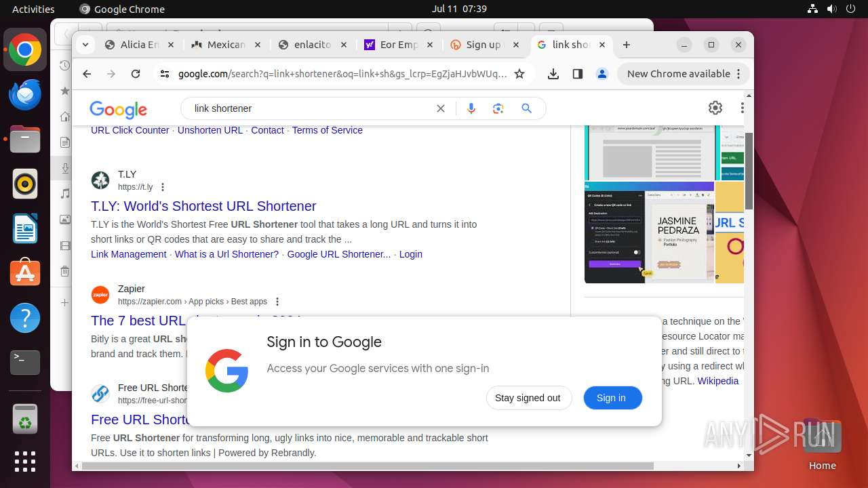Open Chrome profile avatar

tap(602, 74)
